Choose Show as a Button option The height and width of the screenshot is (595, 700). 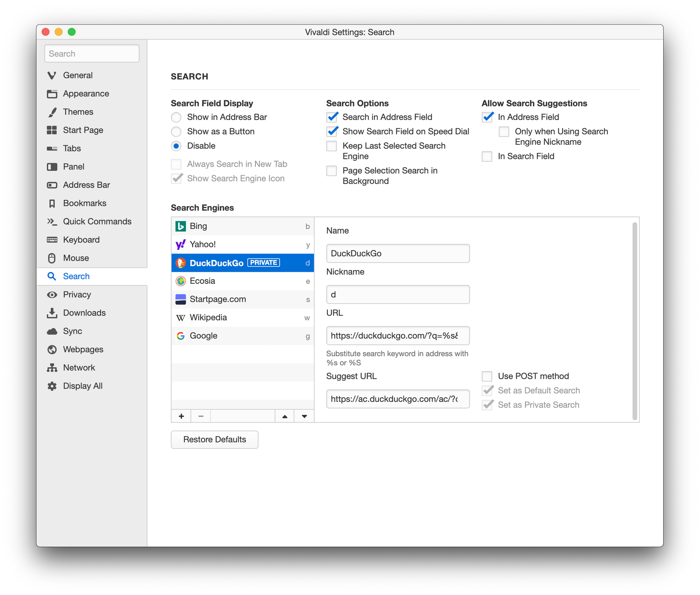[x=176, y=132]
